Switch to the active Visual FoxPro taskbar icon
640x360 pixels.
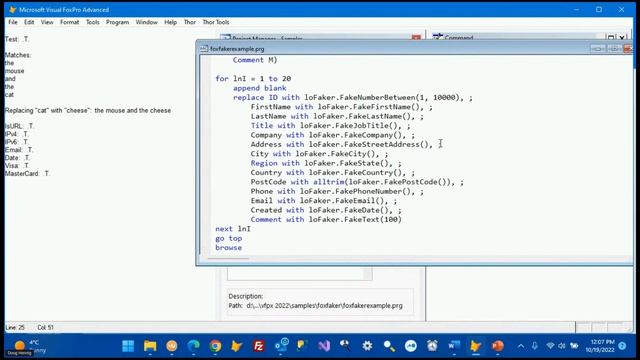pos(476,346)
